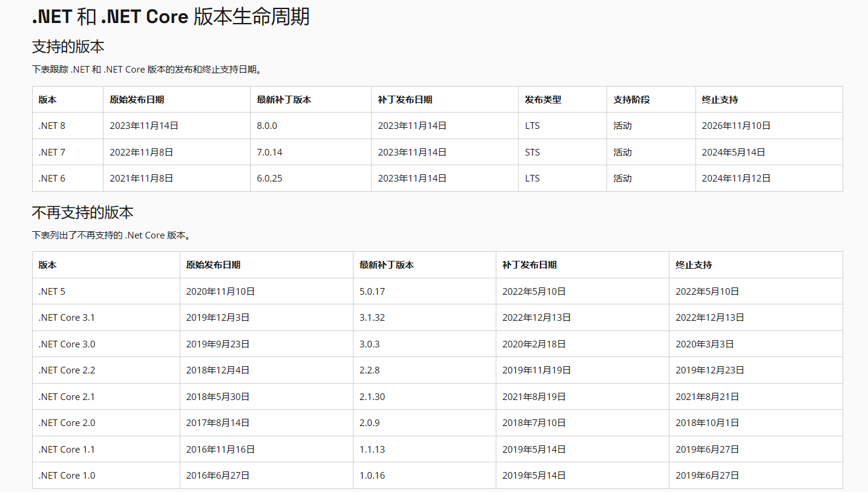Click patch version '1.0.16'
Viewport: 868px width, 492px height.
[372, 475]
